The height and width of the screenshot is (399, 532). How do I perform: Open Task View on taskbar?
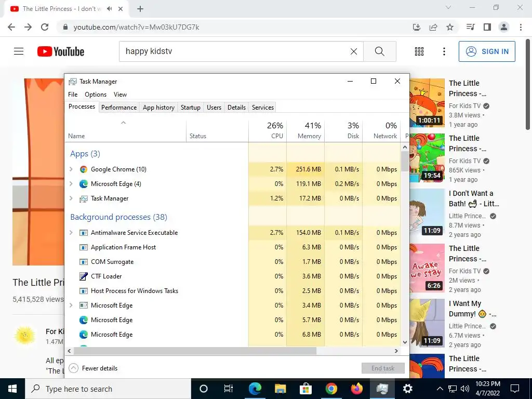pyautogui.click(x=229, y=389)
